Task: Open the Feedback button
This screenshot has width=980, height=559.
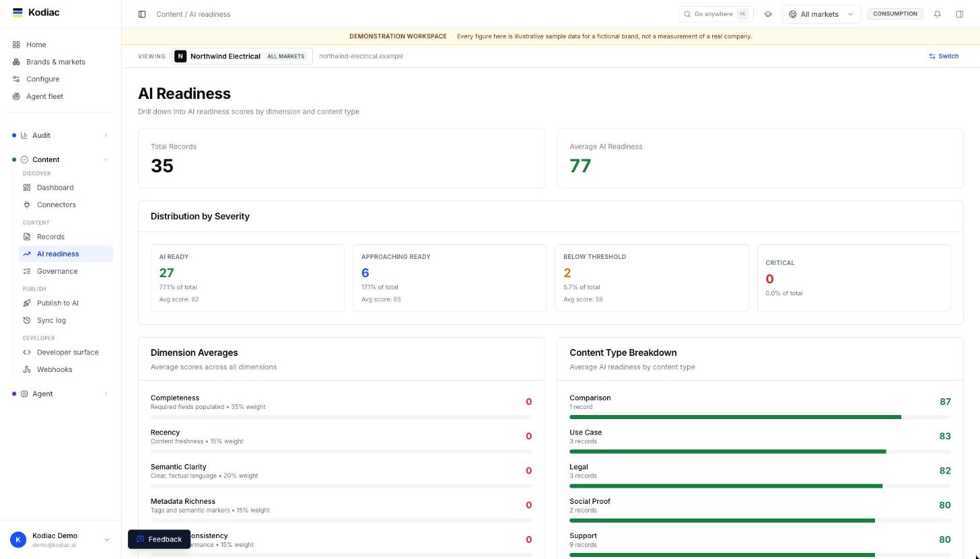Action: (x=160, y=539)
